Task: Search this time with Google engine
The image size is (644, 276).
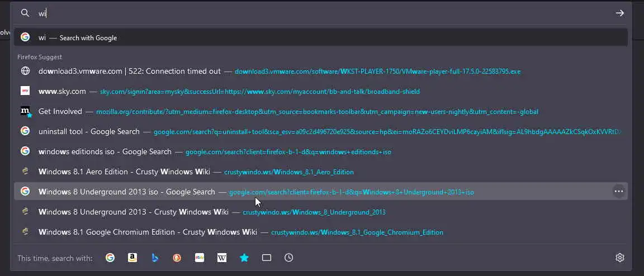Action: click(x=110, y=258)
